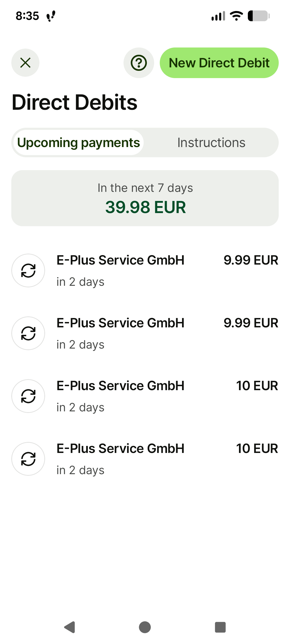Tap the Direct Debits page heading
The width and height of the screenshot is (290, 644).
click(75, 102)
